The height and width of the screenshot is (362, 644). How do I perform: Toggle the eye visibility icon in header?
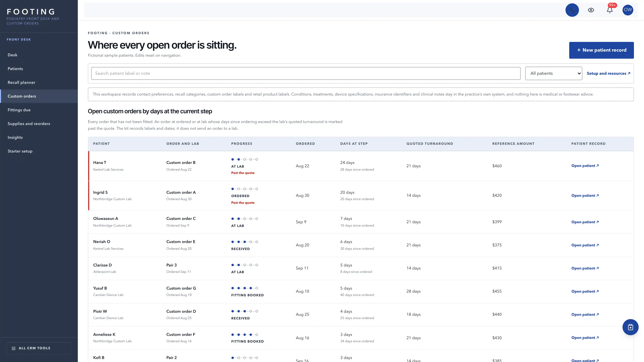tap(591, 10)
